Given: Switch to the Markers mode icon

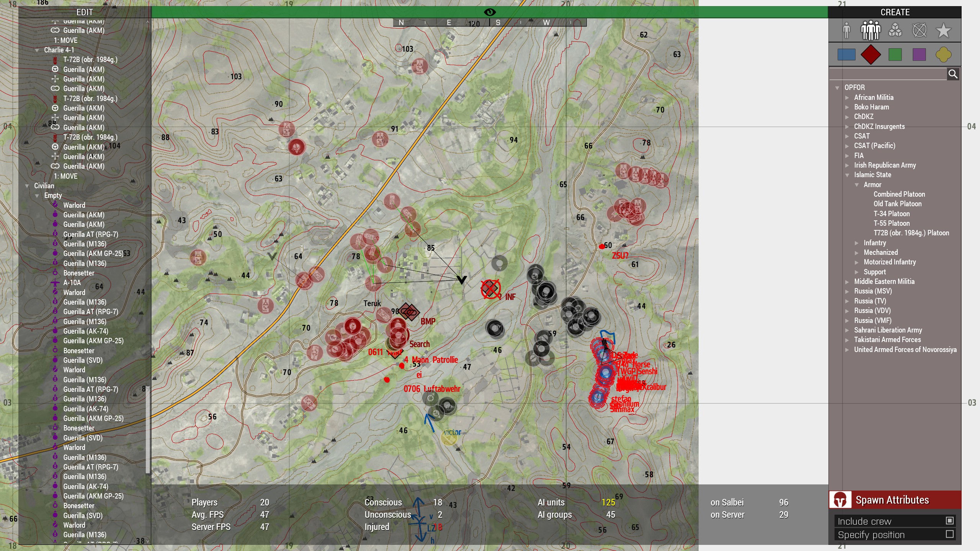Looking at the screenshot, I should coord(919,31).
